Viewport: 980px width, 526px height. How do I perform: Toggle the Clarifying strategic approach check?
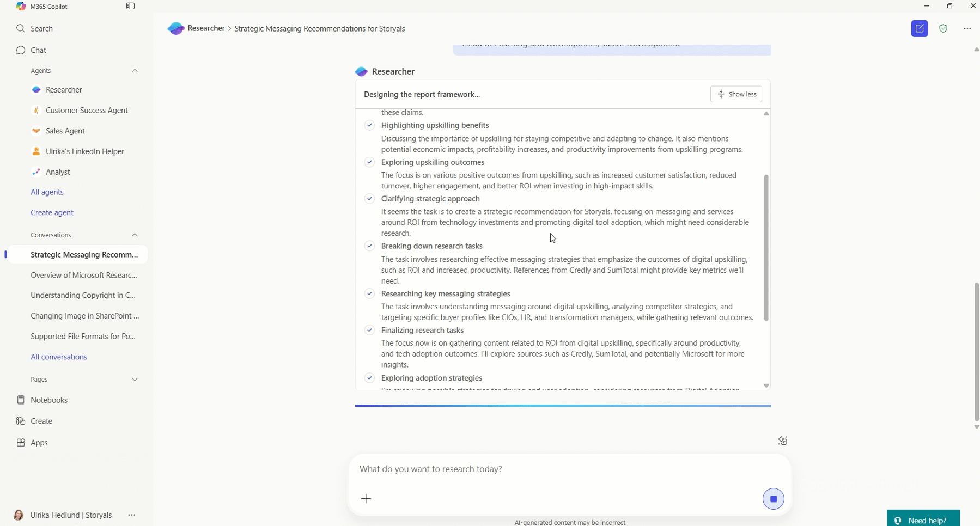(x=369, y=199)
